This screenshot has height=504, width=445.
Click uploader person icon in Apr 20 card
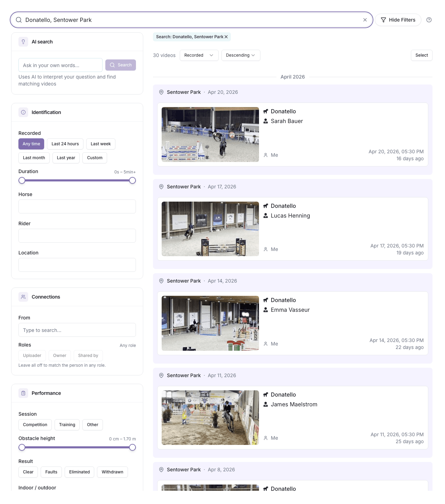(266, 155)
